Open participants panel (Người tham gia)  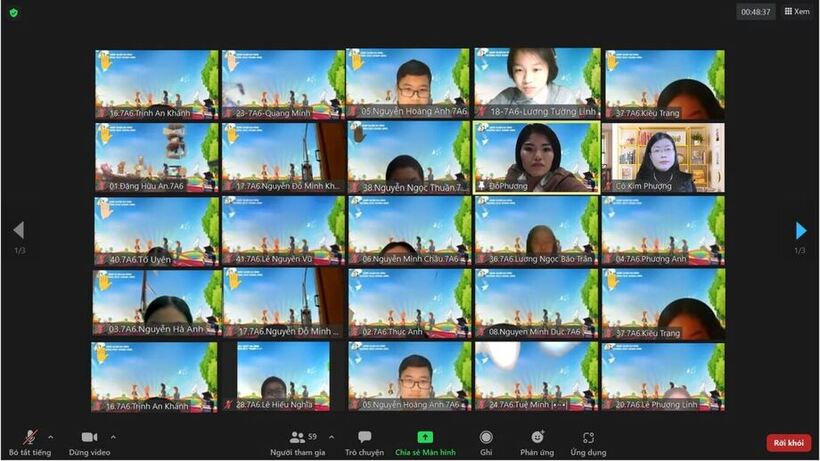[x=298, y=438]
